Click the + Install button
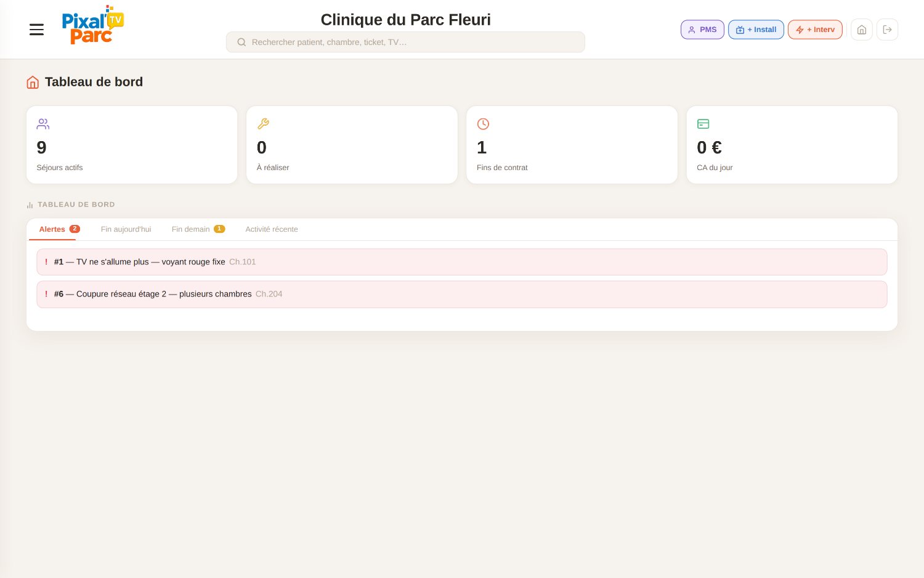Viewport: 924px width, 578px height. coord(756,30)
